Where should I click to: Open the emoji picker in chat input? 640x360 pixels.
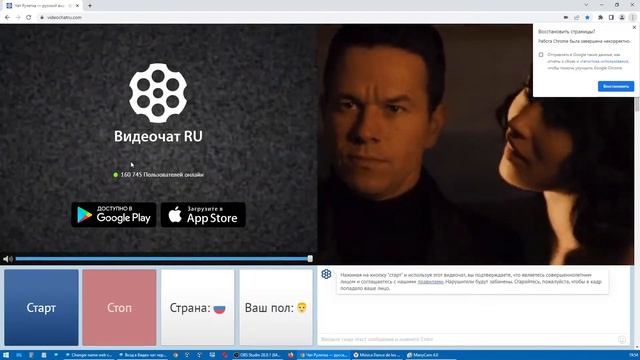click(x=622, y=339)
